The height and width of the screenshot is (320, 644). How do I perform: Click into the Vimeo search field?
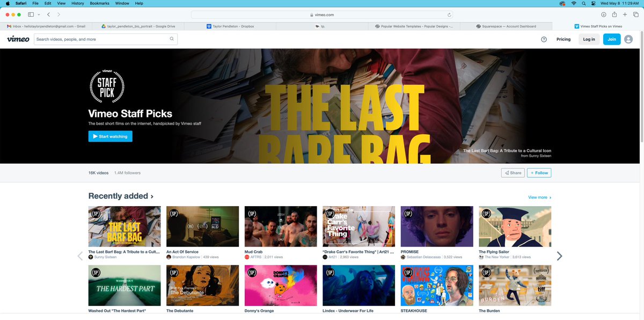click(x=105, y=39)
